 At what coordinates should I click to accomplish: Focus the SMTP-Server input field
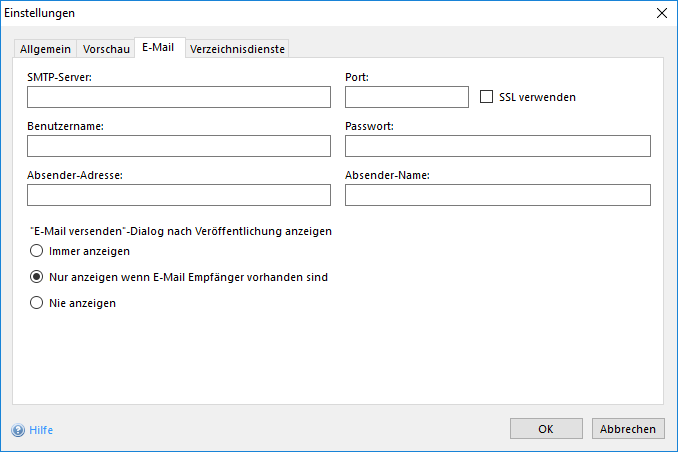[x=179, y=97]
